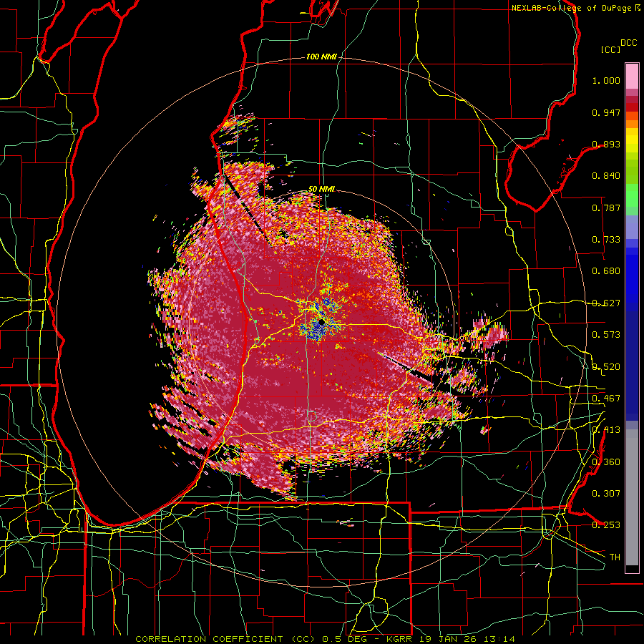Screen dimensions: 644x644
Task: Click the TH threshold label
Action: click(x=615, y=557)
